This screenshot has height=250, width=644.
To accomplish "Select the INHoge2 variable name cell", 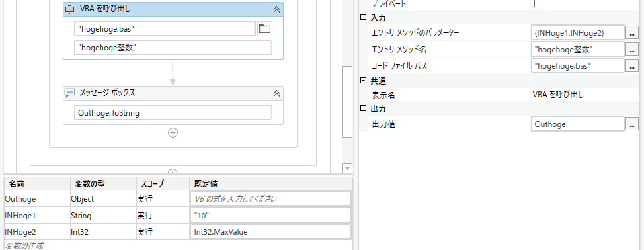I will [37, 232].
